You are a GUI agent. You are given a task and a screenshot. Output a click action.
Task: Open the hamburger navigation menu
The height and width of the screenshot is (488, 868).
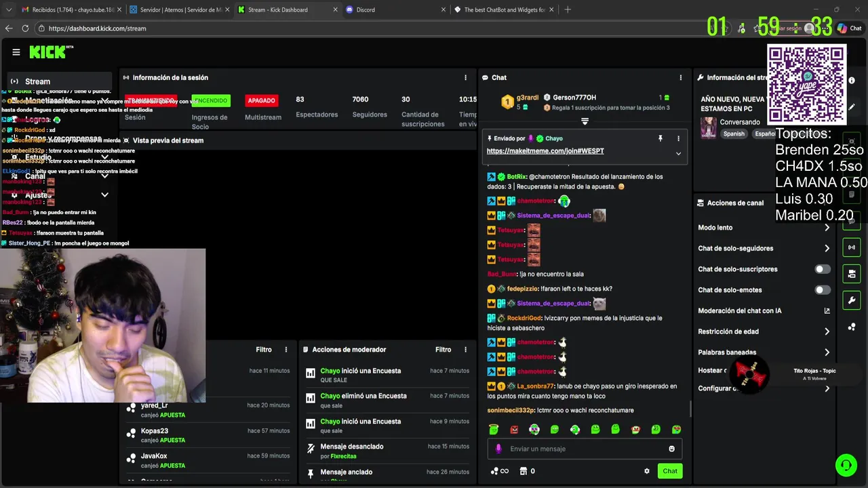tap(16, 52)
